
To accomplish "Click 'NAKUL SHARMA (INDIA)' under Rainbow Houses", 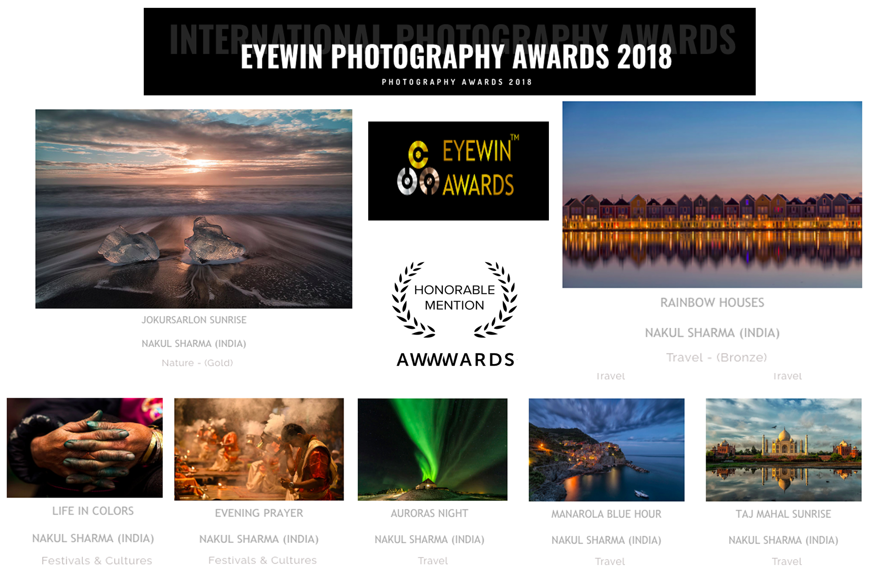I will click(x=712, y=333).
